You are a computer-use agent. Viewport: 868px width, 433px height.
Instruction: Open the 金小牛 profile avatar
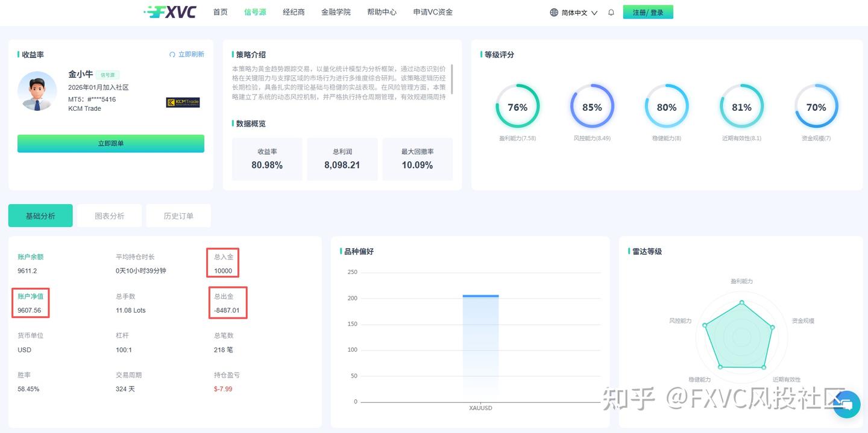click(x=37, y=93)
